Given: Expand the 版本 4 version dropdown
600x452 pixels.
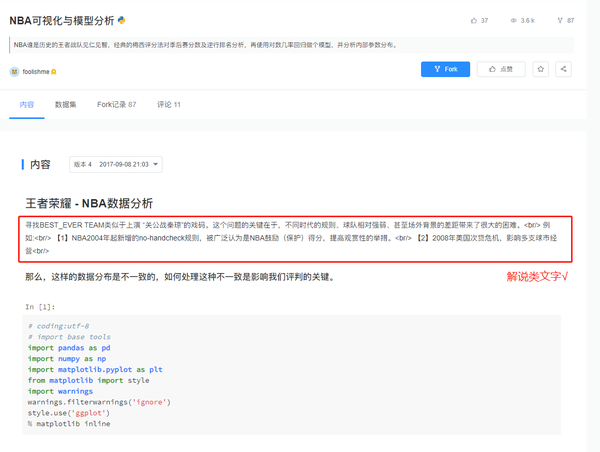Looking at the screenshot, I should 116,165.
